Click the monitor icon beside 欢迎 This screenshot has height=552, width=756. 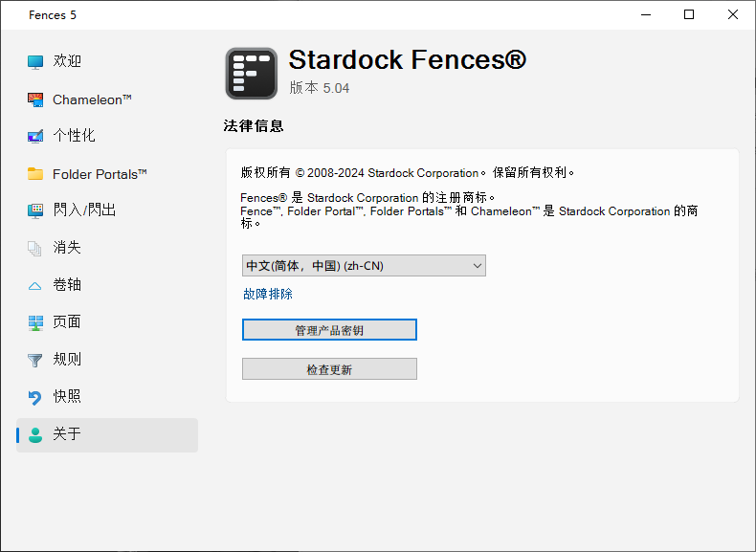[35, 62]
